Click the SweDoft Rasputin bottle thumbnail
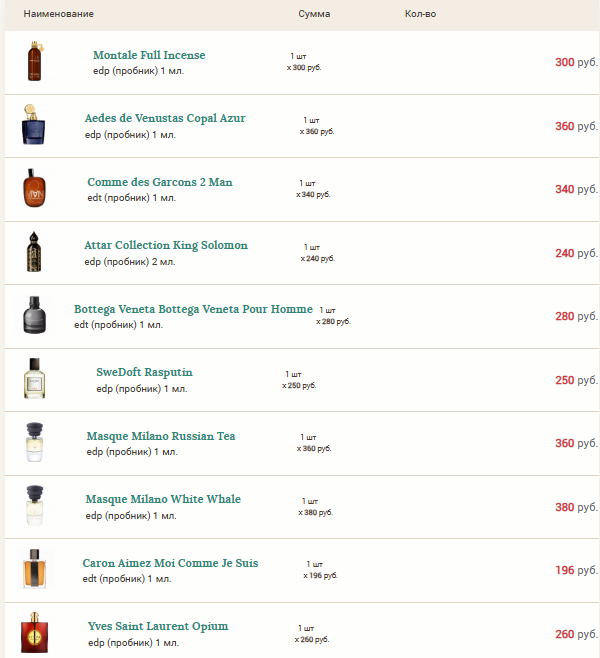Viewport: 600px width, 658px height. click(x=34, y=378)
